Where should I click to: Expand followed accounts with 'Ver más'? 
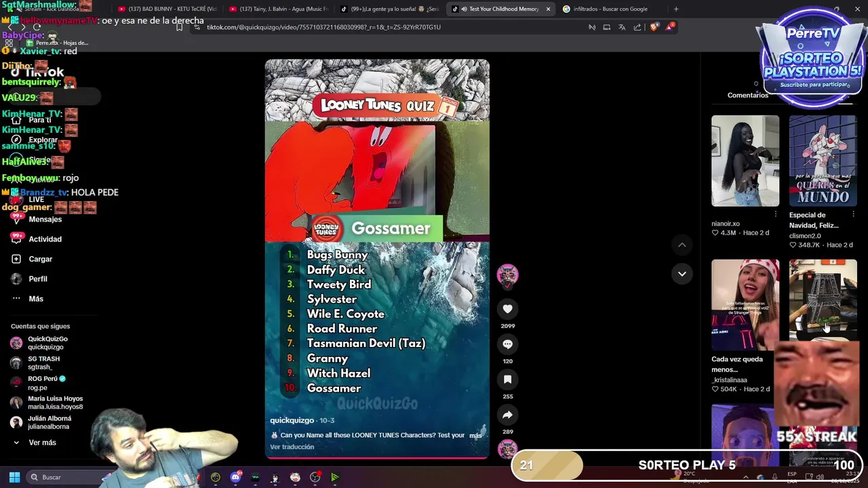pyautogui.click(x=42, y=443)
